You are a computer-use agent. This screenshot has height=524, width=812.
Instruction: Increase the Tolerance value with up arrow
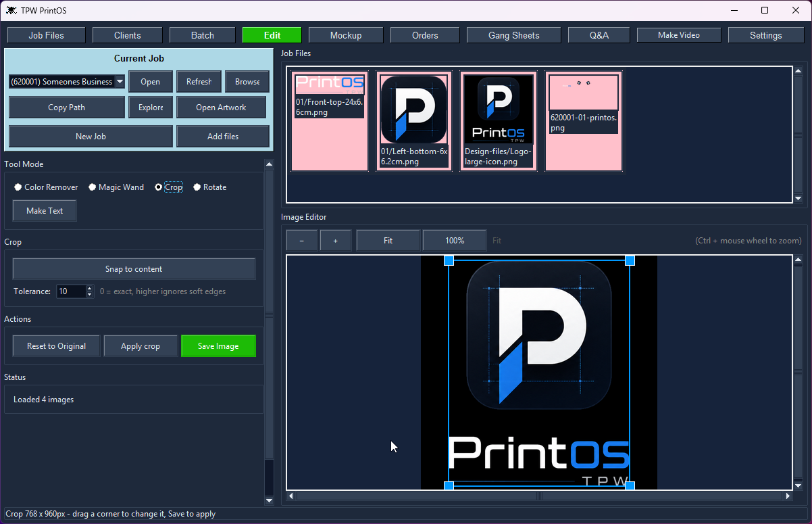(x=89, y=289)
